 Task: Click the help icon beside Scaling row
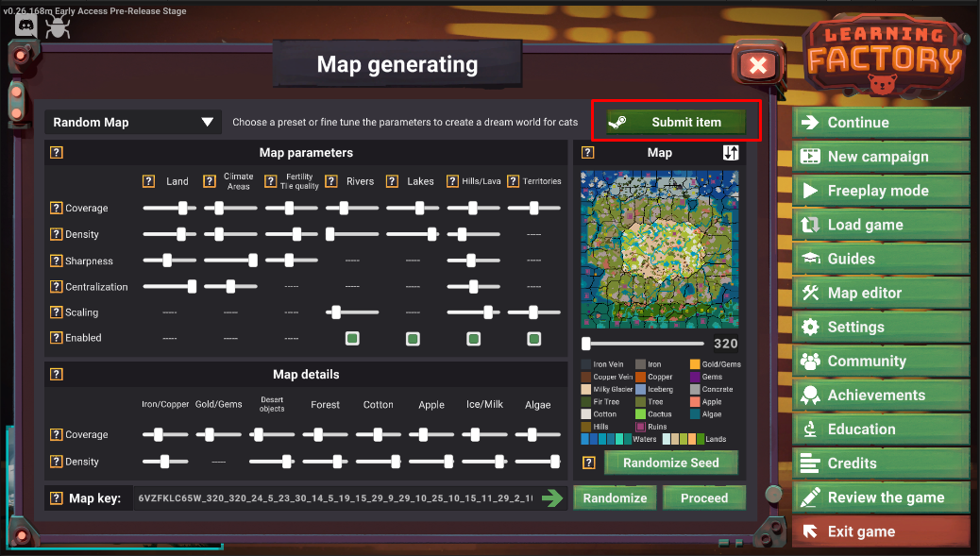click(57, 312)
